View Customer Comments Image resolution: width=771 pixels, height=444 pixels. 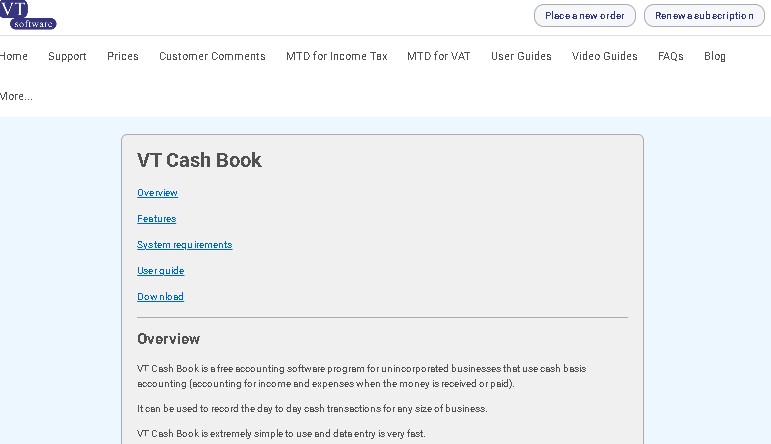click(x=212, y=56)
